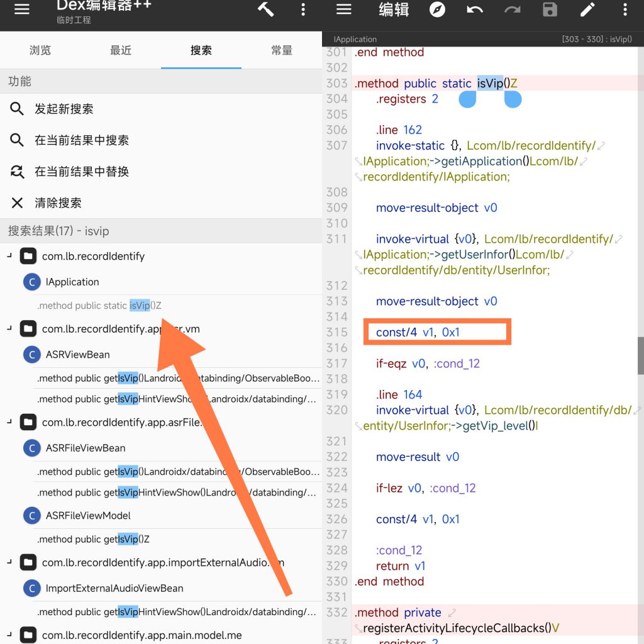This screenshot has width=644, height=644.
Task: Select the hammer tool icon in Dex编辑器++ toolbar
Action: (265, 9)
